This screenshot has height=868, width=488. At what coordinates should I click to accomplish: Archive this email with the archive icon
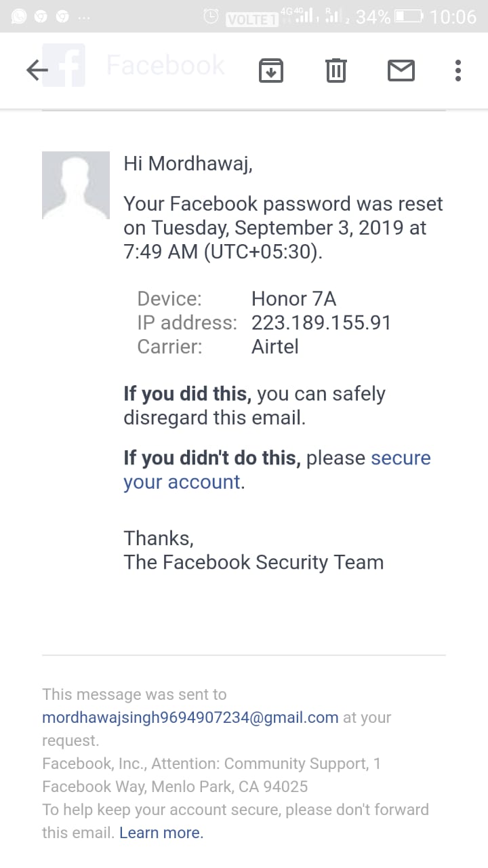[271, 70]
